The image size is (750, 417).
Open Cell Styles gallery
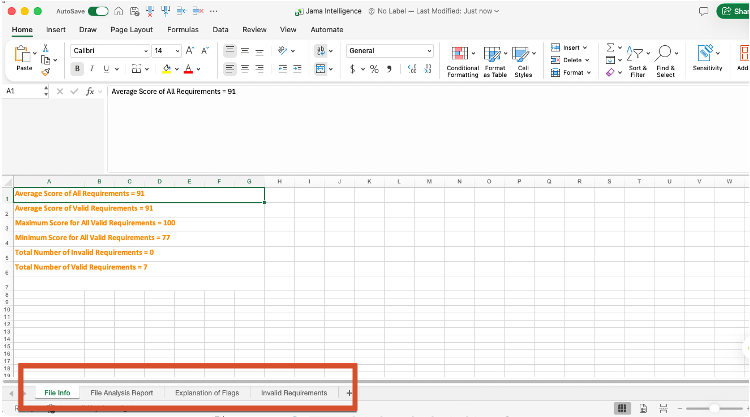click(x=523, y=62)
